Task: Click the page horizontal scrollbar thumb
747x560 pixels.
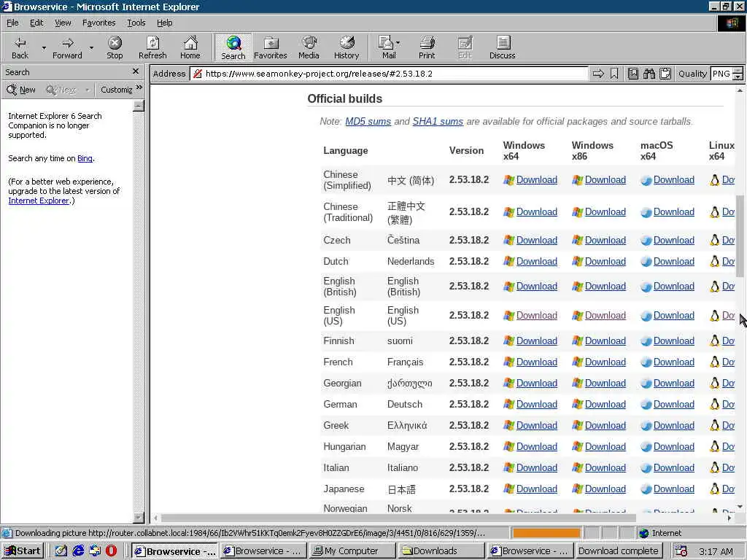Action: [x=398, y=518]
